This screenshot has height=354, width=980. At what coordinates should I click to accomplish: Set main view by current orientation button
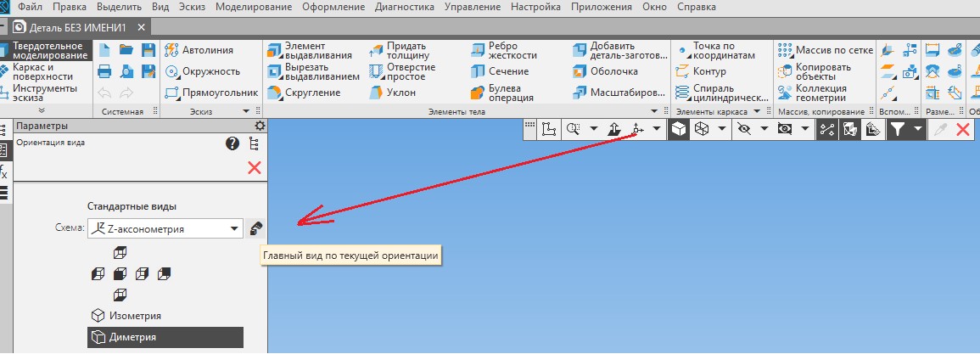[x=255, y=229]
